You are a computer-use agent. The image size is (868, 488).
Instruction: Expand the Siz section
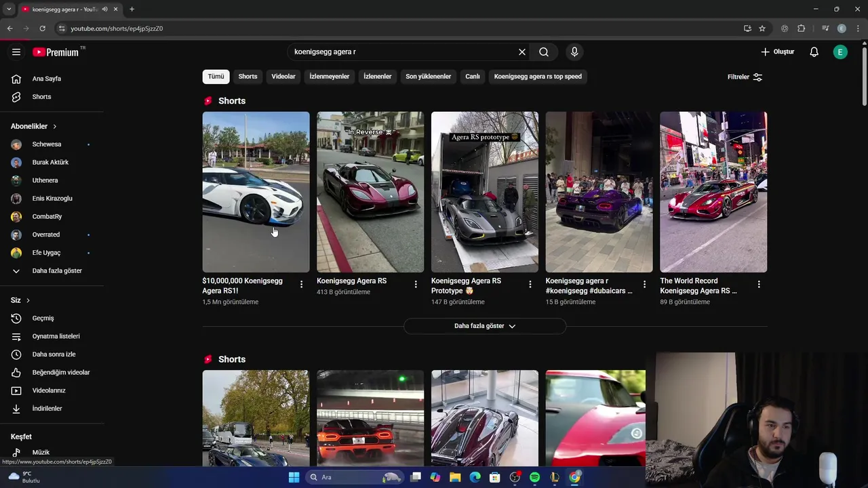tap(20, 300)
